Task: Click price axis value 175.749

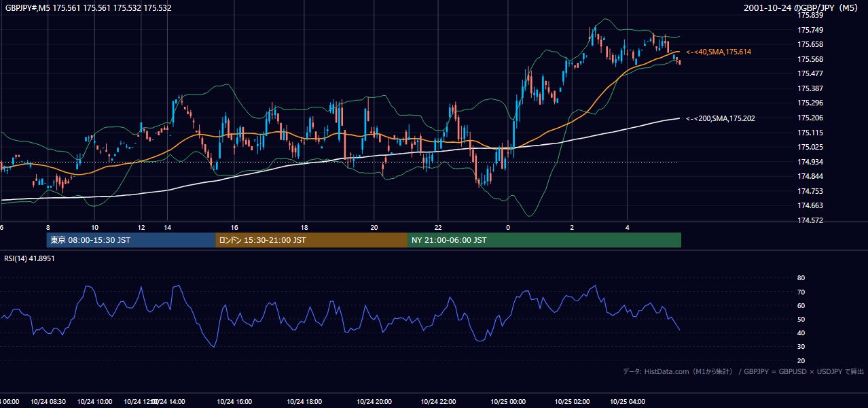Action: click(810, 30)
